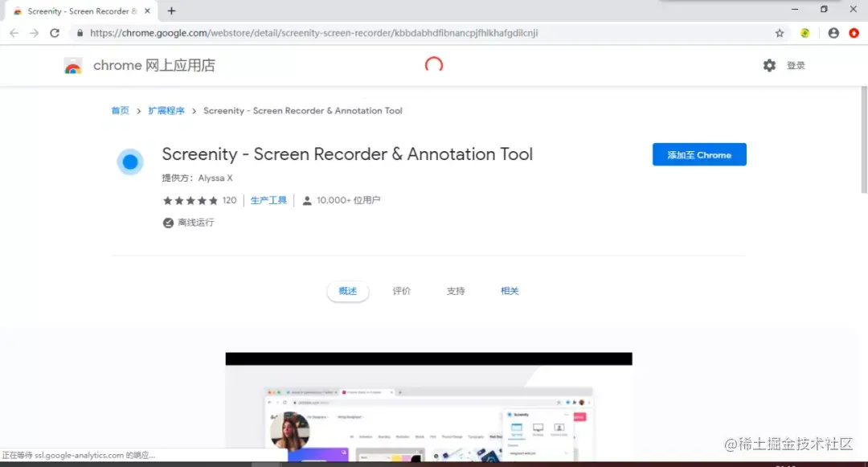Click the user count person icon

click(307, 200)
